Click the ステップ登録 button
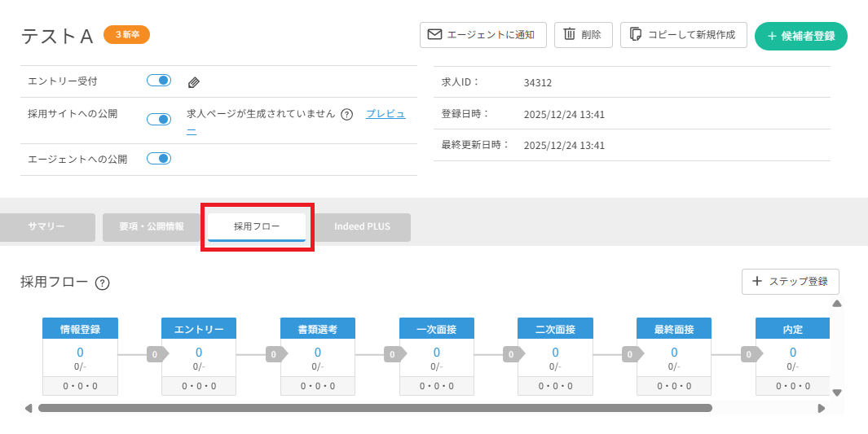This screenshot has width=868, height=434. 790,282
